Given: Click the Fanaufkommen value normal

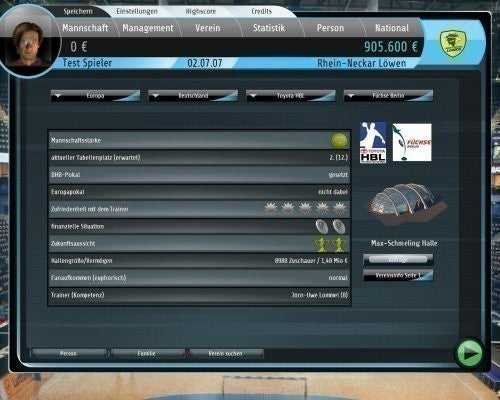Looking at the screenshot, I should tap(338, 278).
